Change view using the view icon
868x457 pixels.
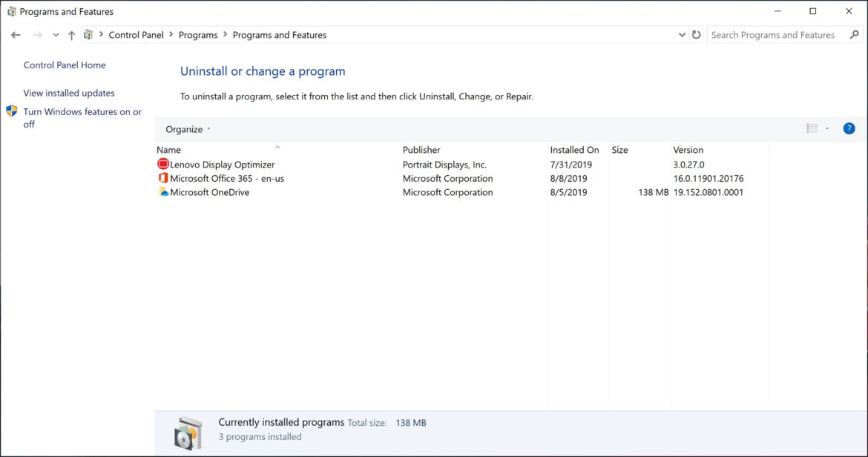point(812,129)
